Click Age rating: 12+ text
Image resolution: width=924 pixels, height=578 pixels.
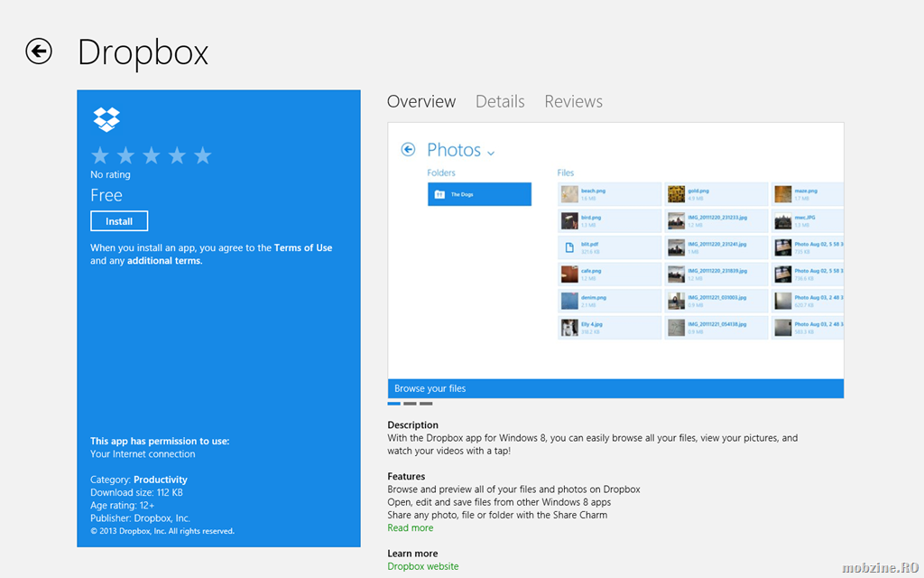point(122,506)
